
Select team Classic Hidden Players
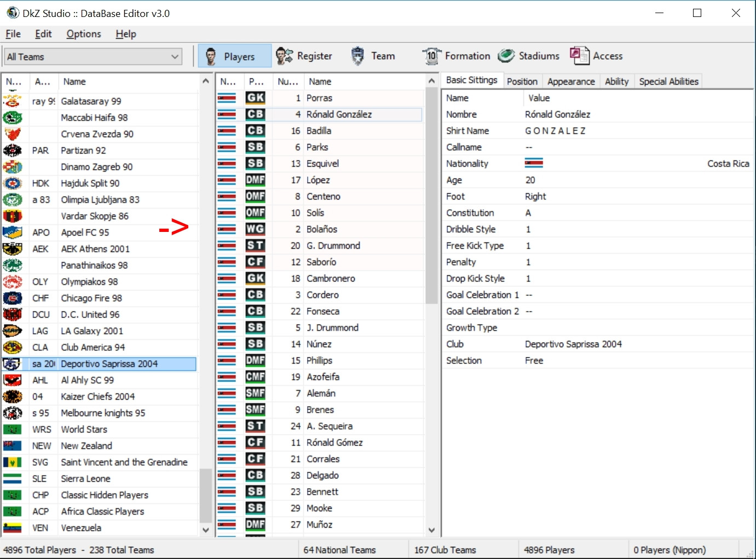pos(99,495)
